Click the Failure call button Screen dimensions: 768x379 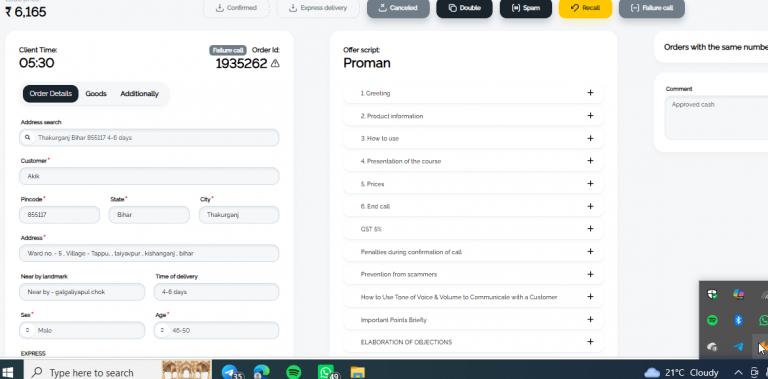click(652, 8)
